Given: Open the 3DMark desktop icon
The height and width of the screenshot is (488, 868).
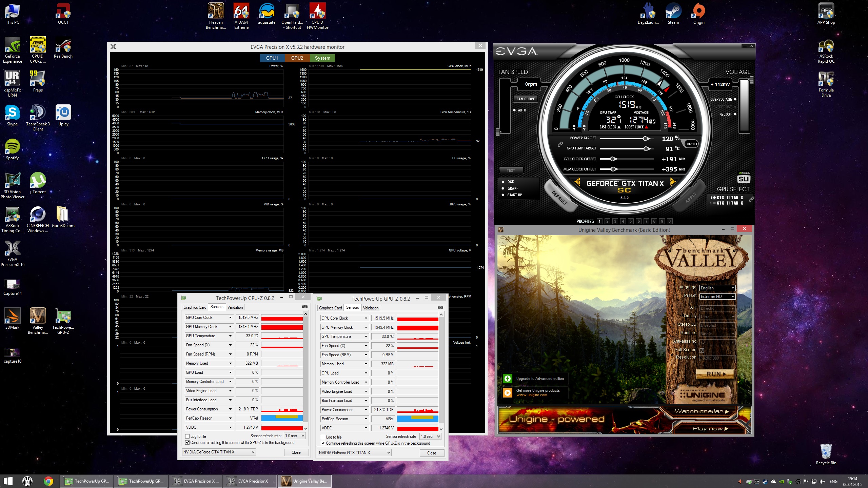Looking at the screenshot, I should click(13, 319).
